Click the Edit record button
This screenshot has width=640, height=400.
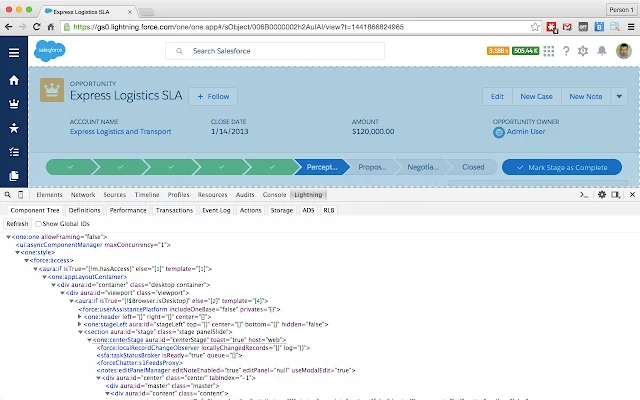pos(497,97)
